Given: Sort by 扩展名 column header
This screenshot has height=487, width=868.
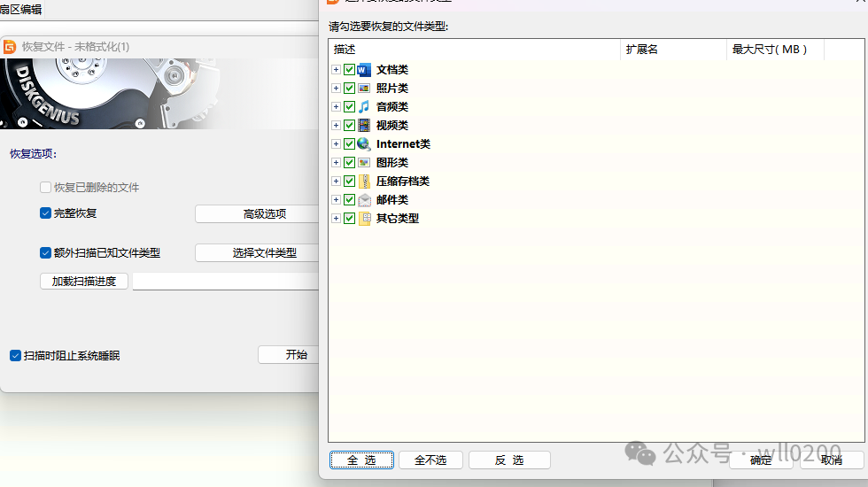Looking at the screenshot, I should click(672, 50).
